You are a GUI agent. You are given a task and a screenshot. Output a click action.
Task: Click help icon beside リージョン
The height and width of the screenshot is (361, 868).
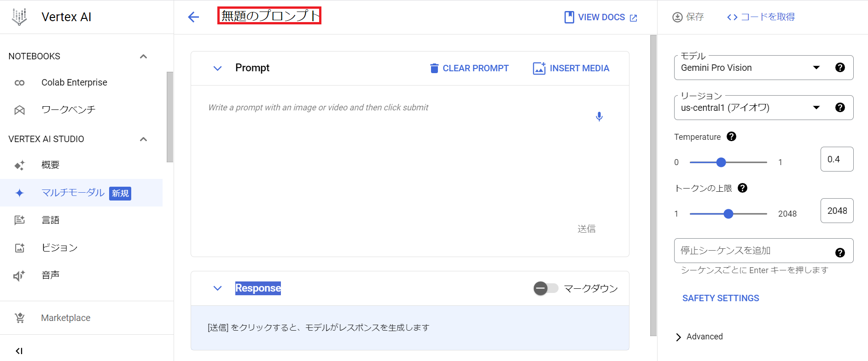pos(840,108)
